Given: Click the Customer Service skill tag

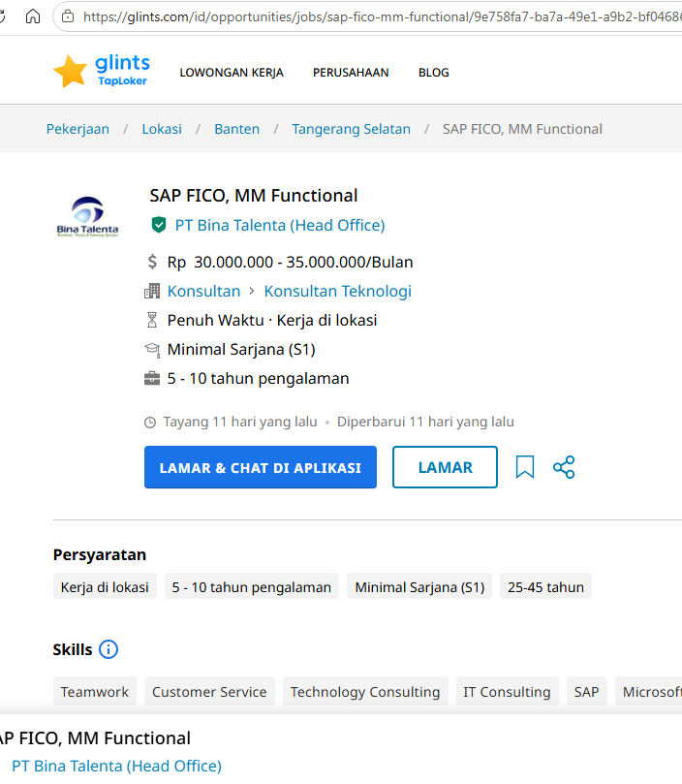Looking at the screenshot, I should (x=209, y=692).
